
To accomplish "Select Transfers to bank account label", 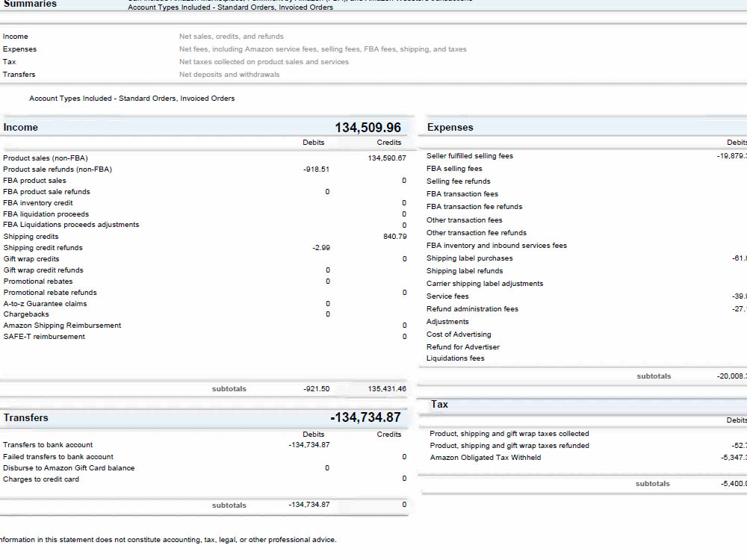I will point(48,445).
